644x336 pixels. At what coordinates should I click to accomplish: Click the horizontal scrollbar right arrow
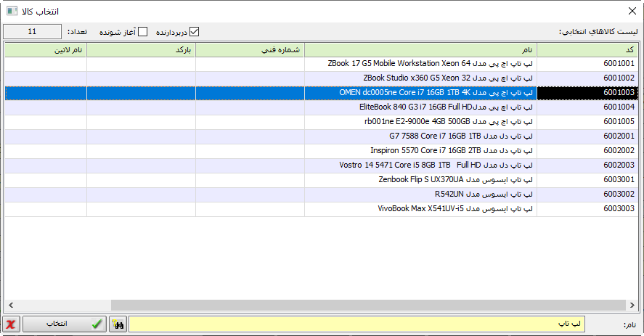click(632, 306)
